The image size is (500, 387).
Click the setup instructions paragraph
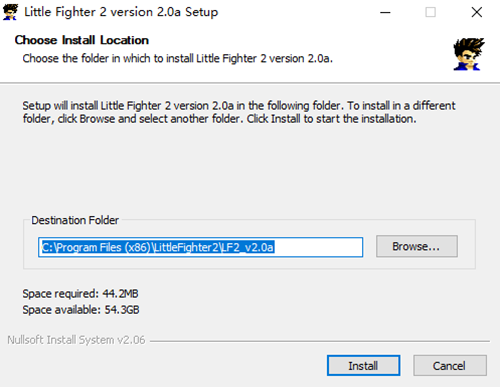(x=239, y=112)
